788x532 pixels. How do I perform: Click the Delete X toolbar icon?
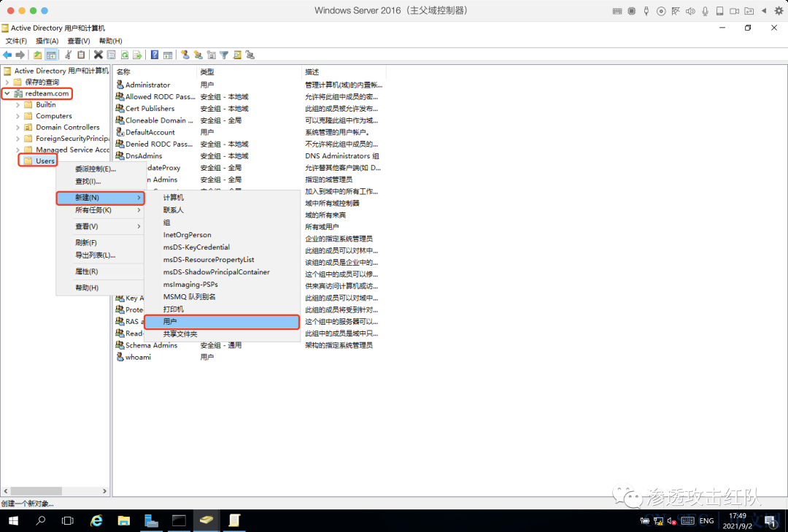pyautogui.click(x=98, y=55)
